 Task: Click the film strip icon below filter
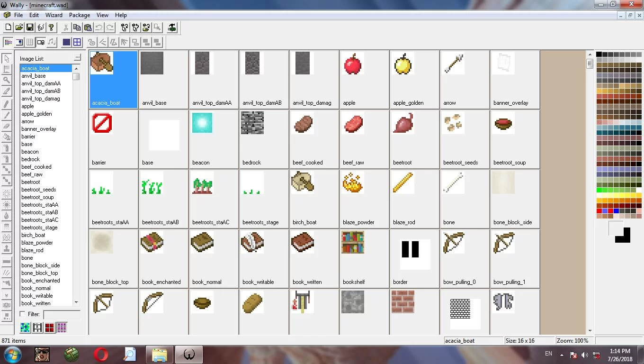[37, 328]
